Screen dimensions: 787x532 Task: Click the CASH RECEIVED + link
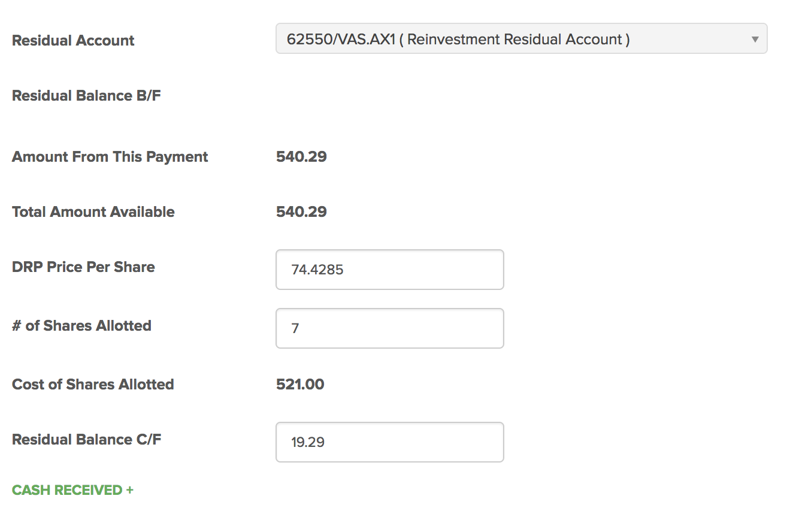(x=71, y=489)
